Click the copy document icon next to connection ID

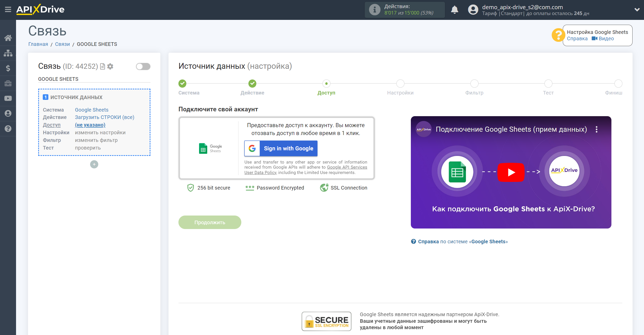pos(103,66)
